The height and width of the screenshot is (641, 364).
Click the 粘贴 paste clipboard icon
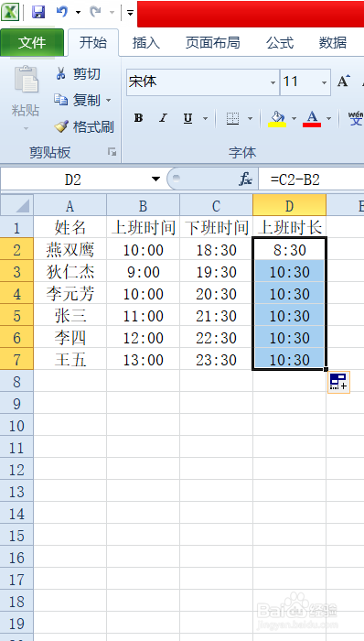click(x=27, y=80)
